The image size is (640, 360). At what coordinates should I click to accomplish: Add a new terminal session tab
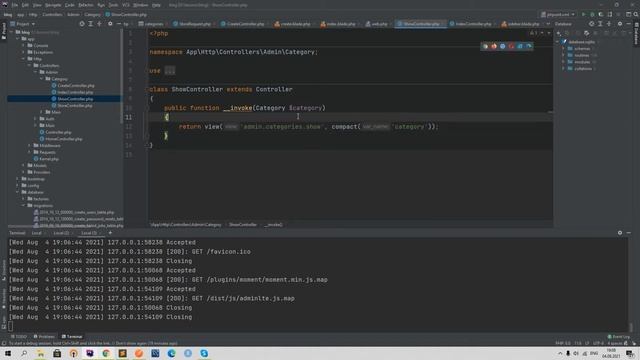[110, 233]
